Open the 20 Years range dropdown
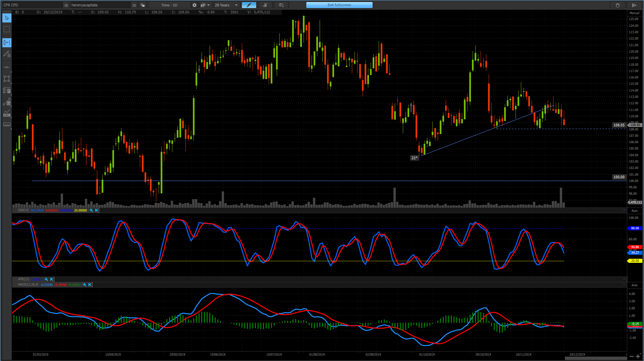 click(x=227, y=5)
